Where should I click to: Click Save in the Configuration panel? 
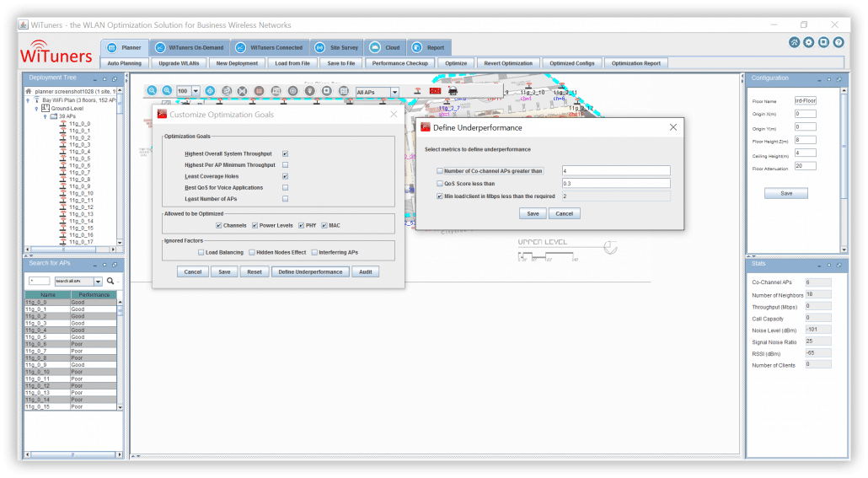(x=786, y=193)
